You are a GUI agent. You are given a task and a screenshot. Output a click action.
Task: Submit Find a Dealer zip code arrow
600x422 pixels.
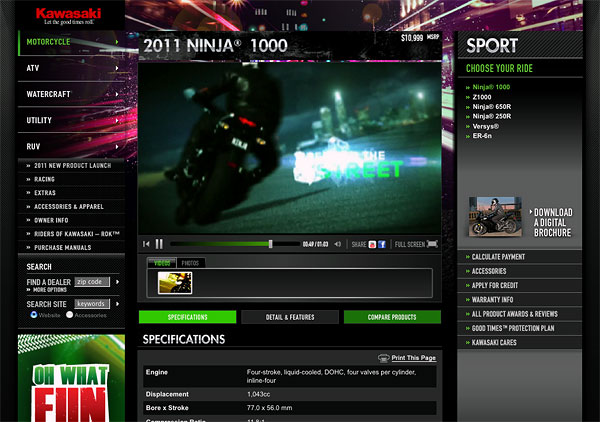pyautogui.click(x=117, y=282)
